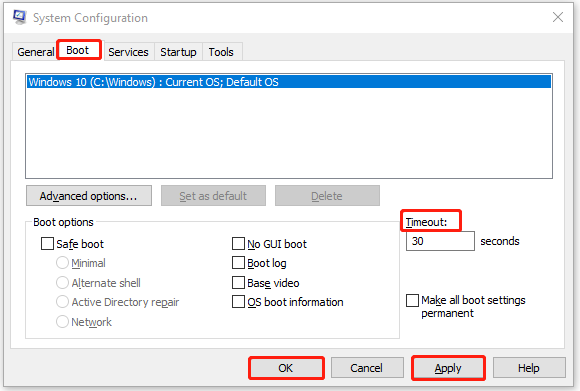The width and height of the screenshot is (580, 391).
Task: Select the Boot tab
Action: click(x=78, y=50)
